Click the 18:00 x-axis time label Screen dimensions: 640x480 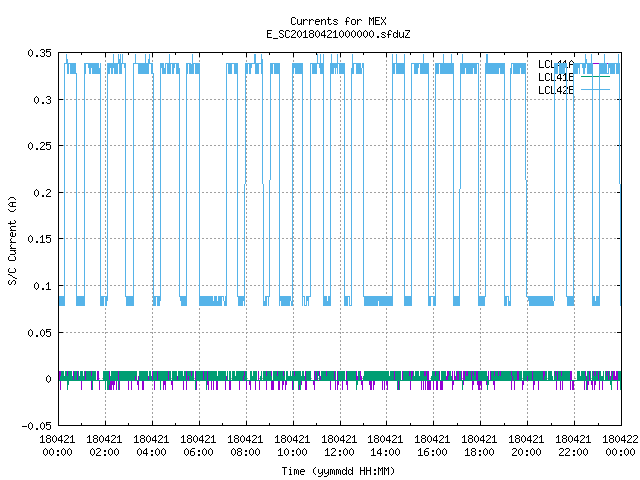point(479,452)
